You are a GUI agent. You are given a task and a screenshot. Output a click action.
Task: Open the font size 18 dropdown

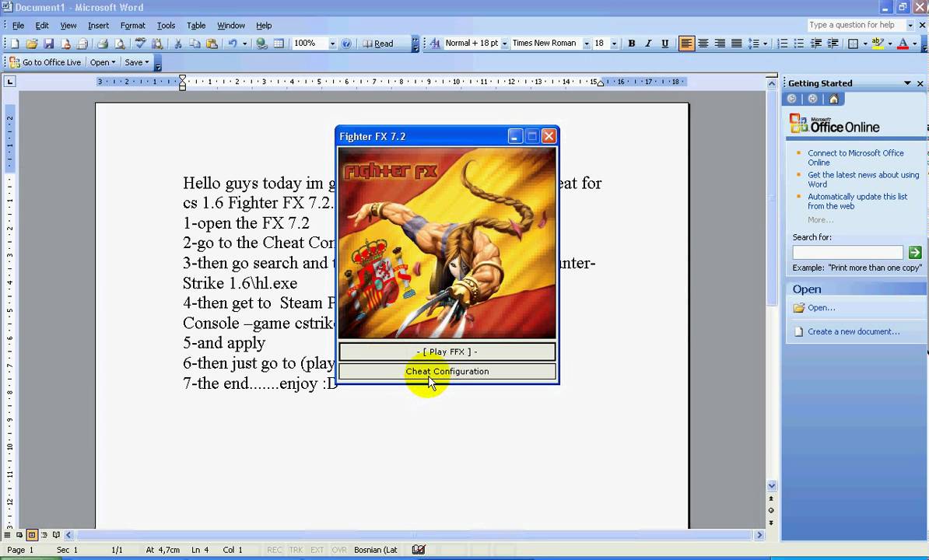click(615, 44)
